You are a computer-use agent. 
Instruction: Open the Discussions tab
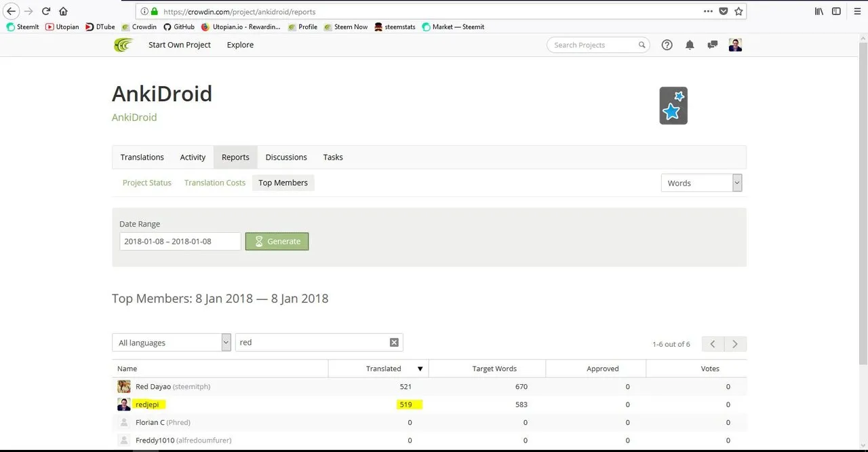286,157
